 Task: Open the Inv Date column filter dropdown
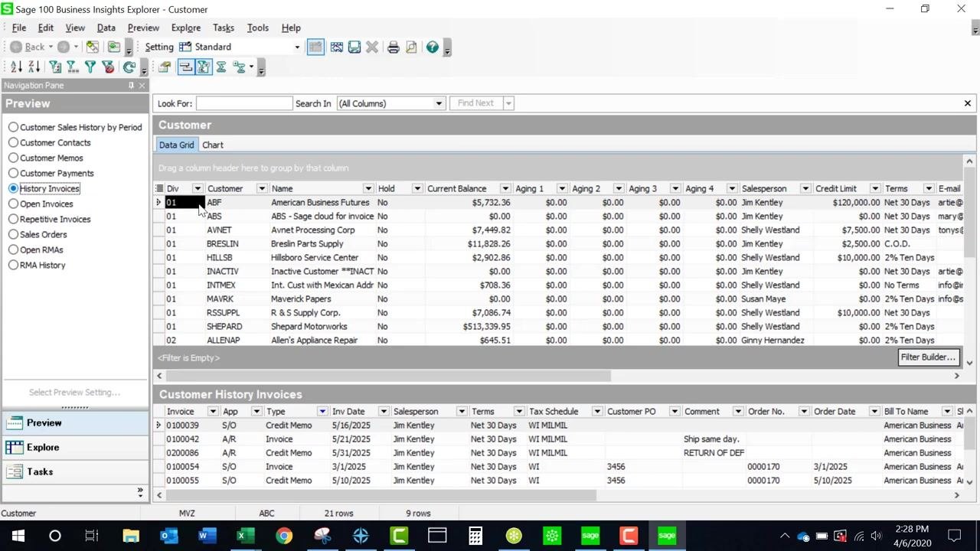coord(384,412)
